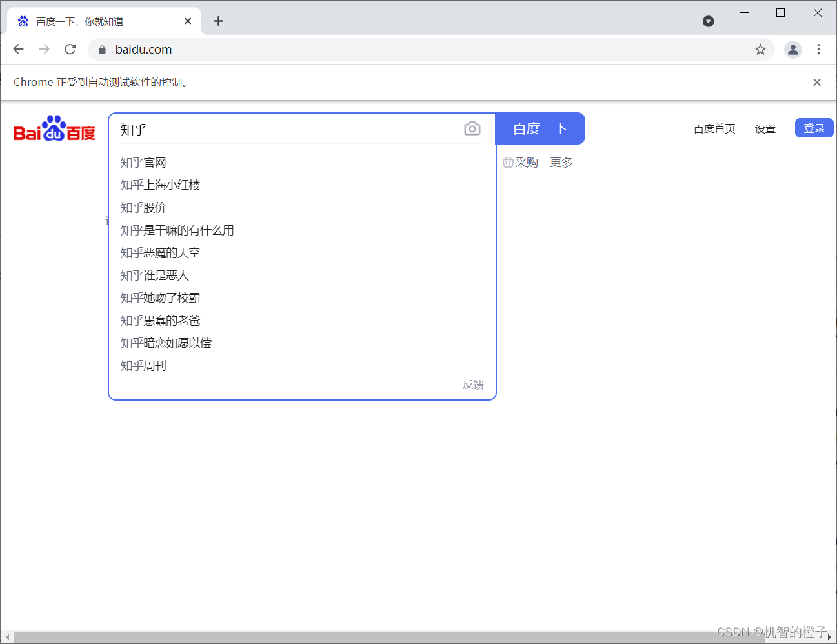
Task: Click the lock icon for site information
Action: click(102, 50)
